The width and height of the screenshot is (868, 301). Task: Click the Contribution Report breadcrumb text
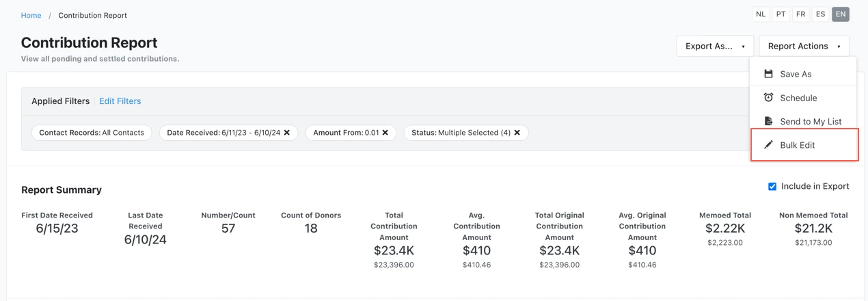click(x=92, y=15)
